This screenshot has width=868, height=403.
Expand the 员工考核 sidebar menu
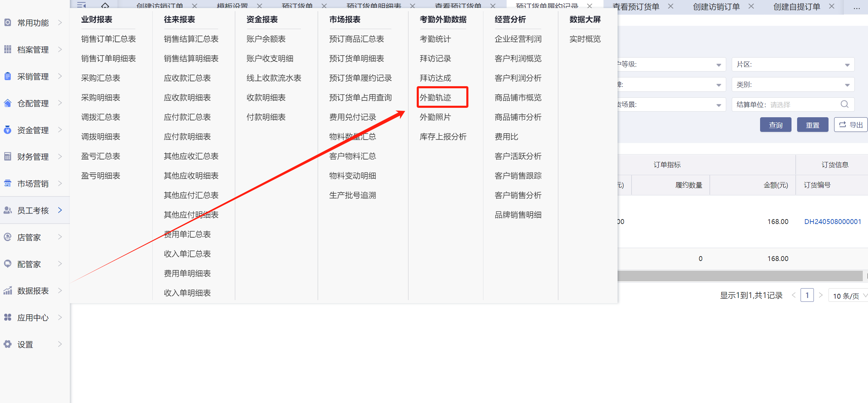tap(33, 210)
